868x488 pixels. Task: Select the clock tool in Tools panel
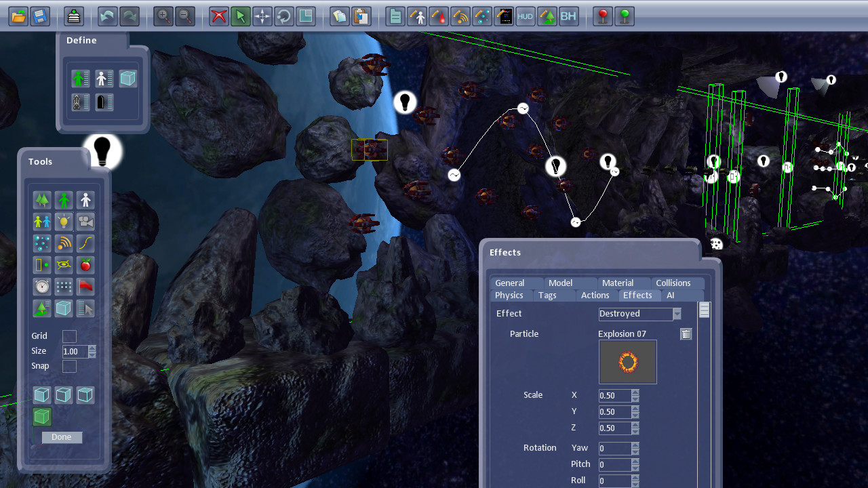pyautogui.click(x=42, y=286)
